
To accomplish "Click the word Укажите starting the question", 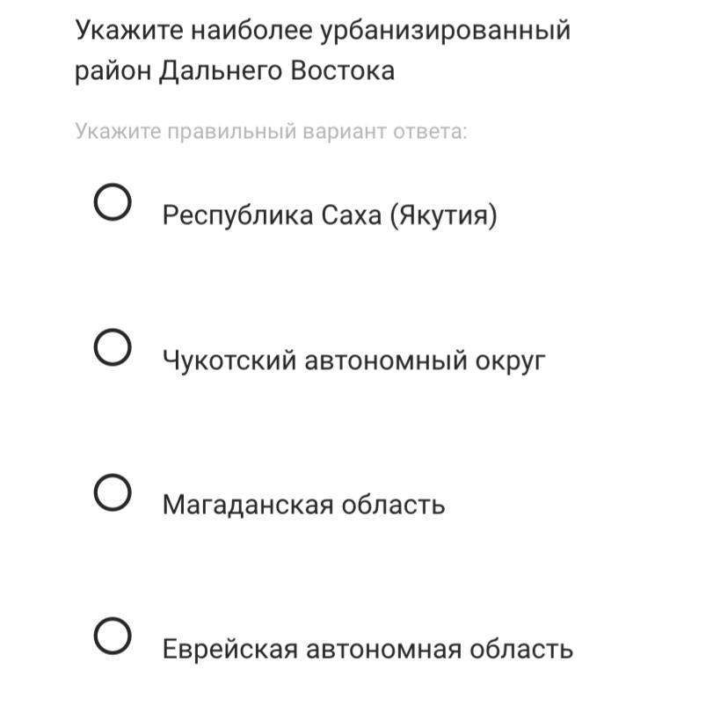I will (129, 30).
